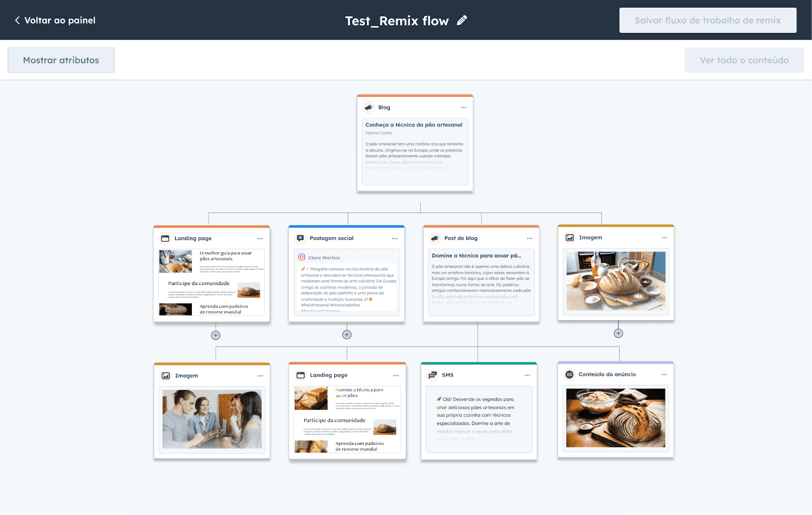Viewport: 812px width, 515px height.
Task: Click the social post caption preview text
Action: tap(348, 287)
